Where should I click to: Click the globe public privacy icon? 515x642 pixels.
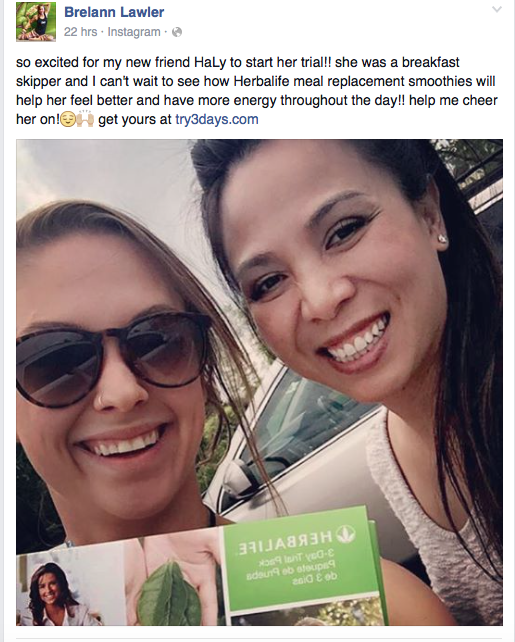(x=177, y=32)
